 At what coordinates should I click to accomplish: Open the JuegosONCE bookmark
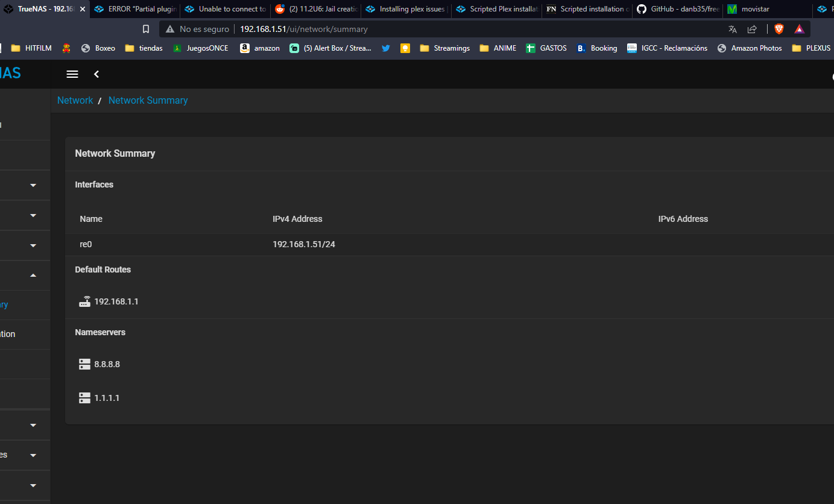[x=201, y=48]
